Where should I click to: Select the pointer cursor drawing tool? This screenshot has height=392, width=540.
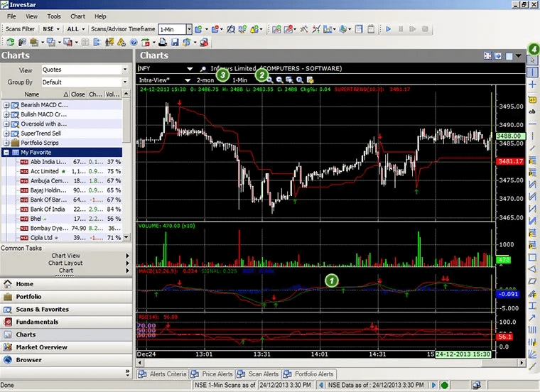point(532,60)
